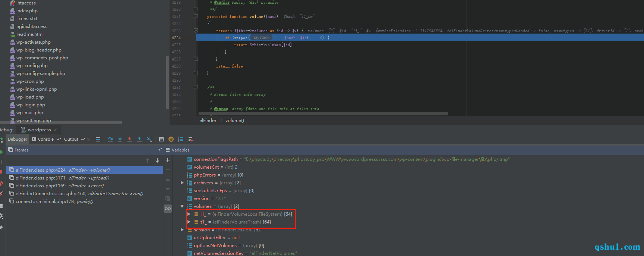Close the Output tab
This screenshot has width=644, height=256.
click(x=88, y=139)
